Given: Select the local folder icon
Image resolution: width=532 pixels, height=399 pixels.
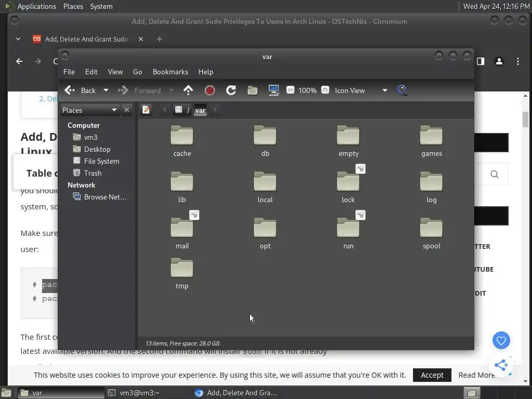Looking at the screenshot, I should (265, 181).
